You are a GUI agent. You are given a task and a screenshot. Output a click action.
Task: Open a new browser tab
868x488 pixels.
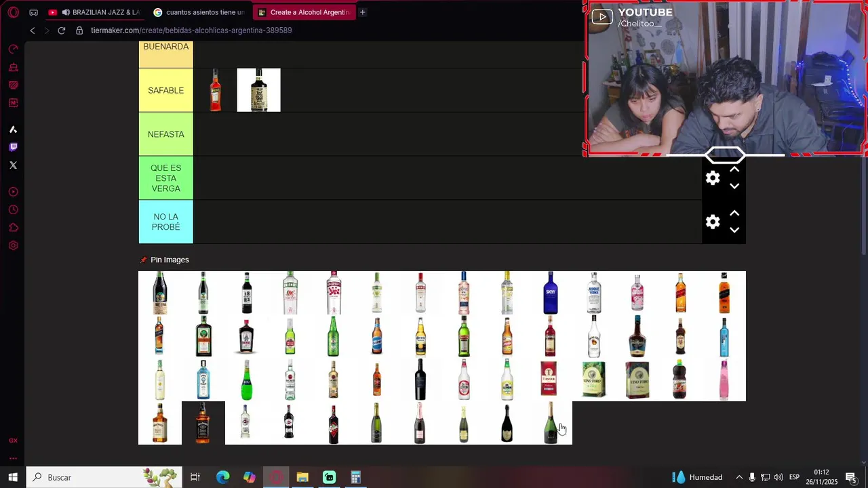tap(362, 12)
